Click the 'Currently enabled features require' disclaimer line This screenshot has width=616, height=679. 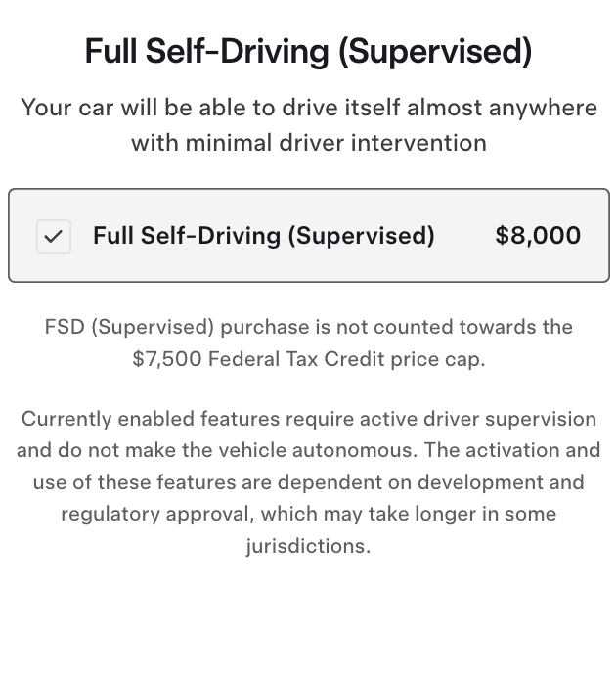[308, 419]
